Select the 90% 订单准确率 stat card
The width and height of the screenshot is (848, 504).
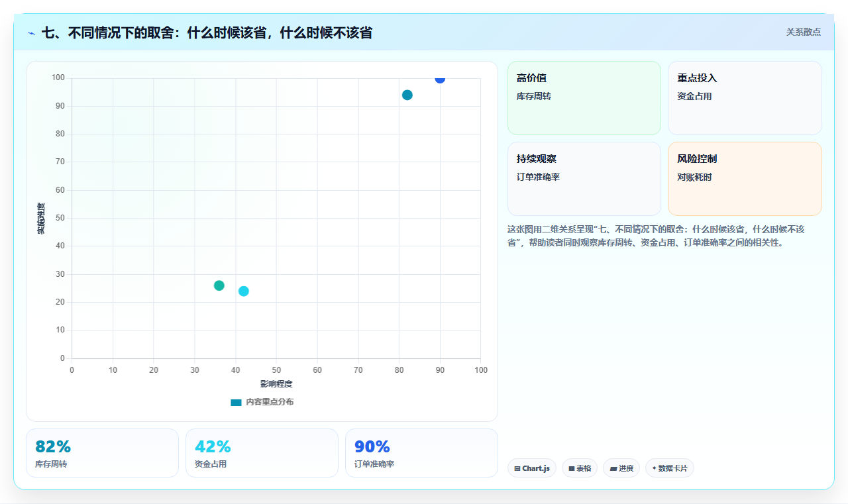(x=421, y=453)
